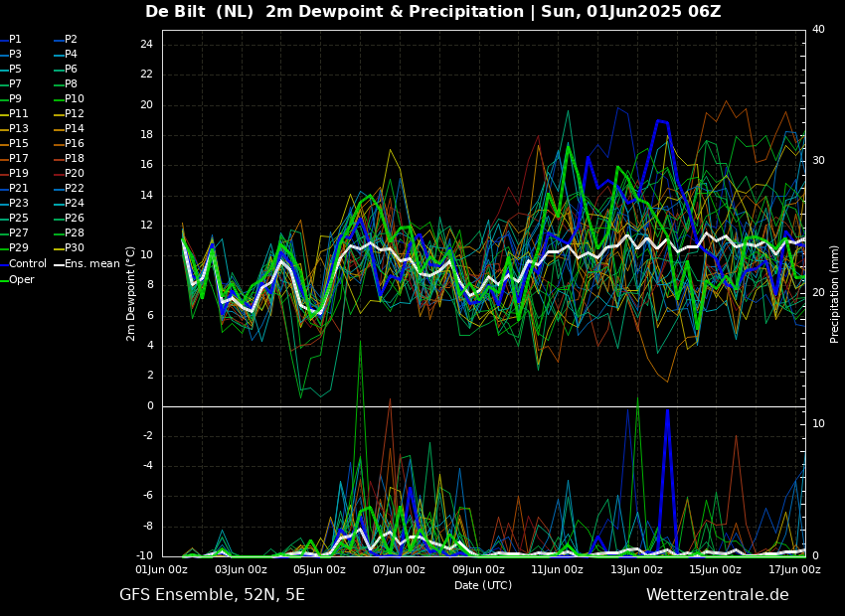The height and width of the screenshot is (616, 845).
Task: Click the 40 precipitation axis value
Action: [818, 29]
